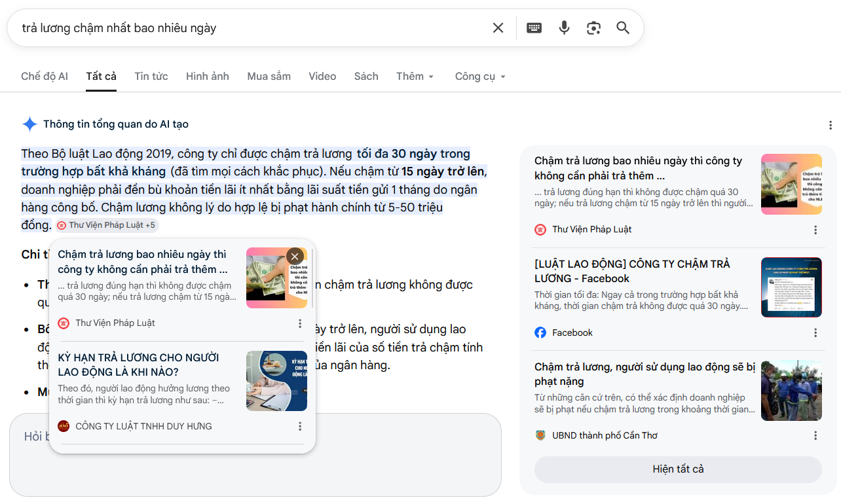The image size is (841, 504).
Task: Open AI overview three-dot options menu
Action: tap(830, 125)
